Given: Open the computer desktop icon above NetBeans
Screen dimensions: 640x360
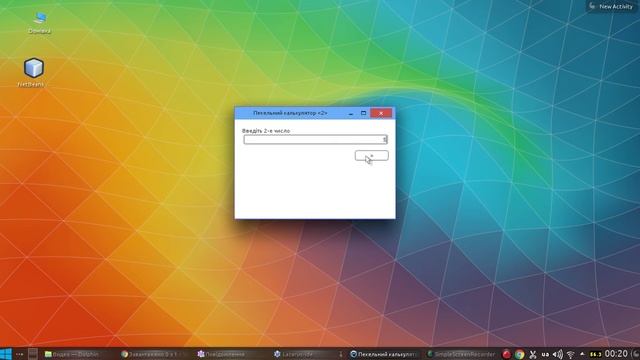Looking at the screenshot, I should point(39,22).
